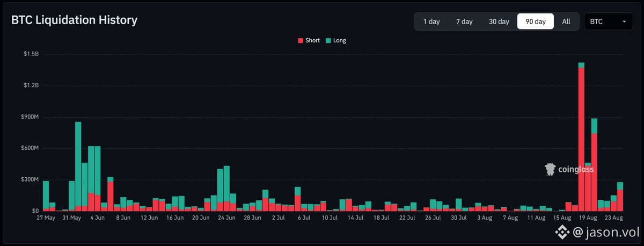This screenshot has width=644, height=246.
Task: Click the tallest bar near 19 Aug
Action: coord(581,136)
